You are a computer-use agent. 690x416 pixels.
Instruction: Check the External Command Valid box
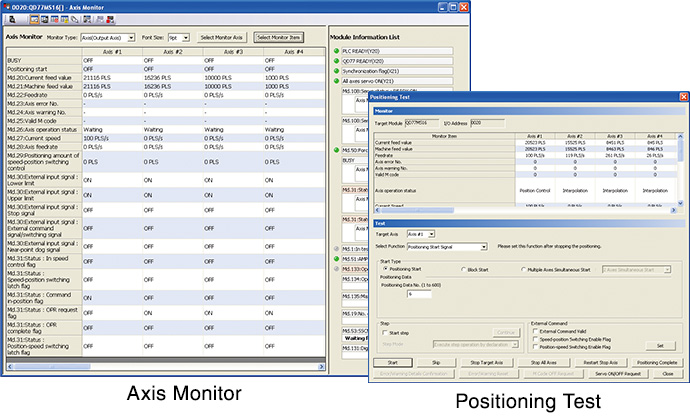[537, 331]
